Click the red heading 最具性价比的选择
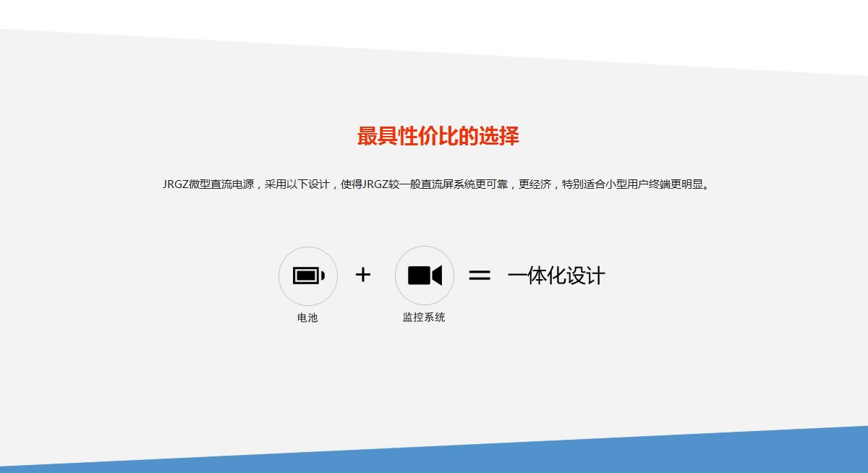 tap(438, 136)
